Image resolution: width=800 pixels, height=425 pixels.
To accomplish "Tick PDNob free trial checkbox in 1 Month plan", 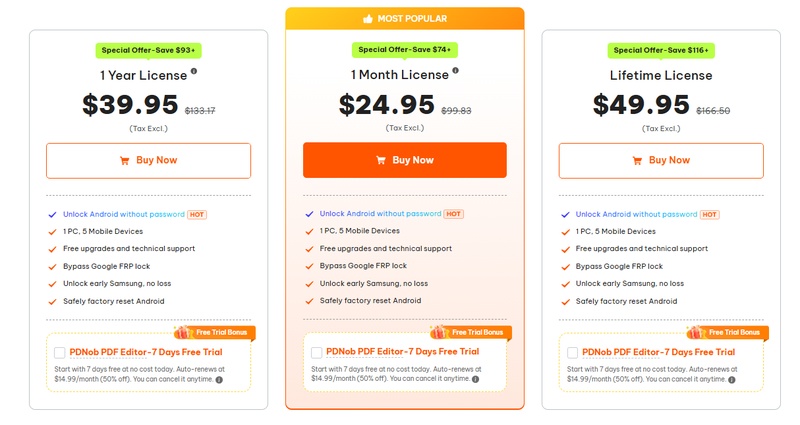I will [317, 352].
